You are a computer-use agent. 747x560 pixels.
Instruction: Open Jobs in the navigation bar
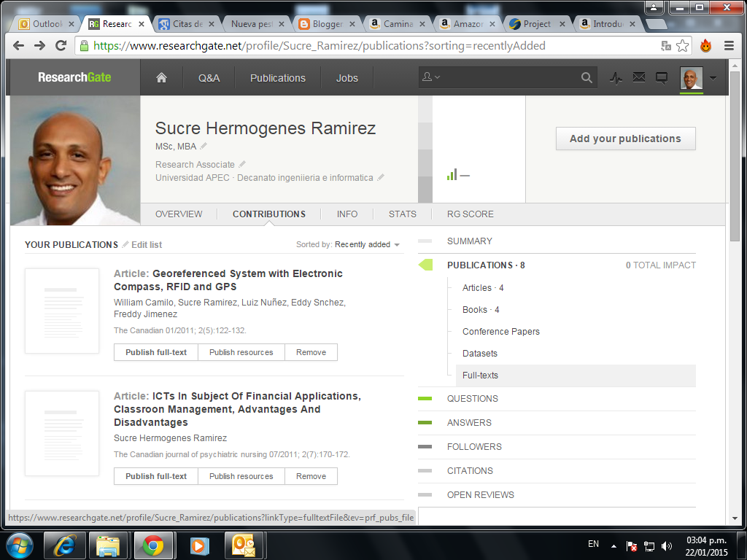click(x=347, y=78)
